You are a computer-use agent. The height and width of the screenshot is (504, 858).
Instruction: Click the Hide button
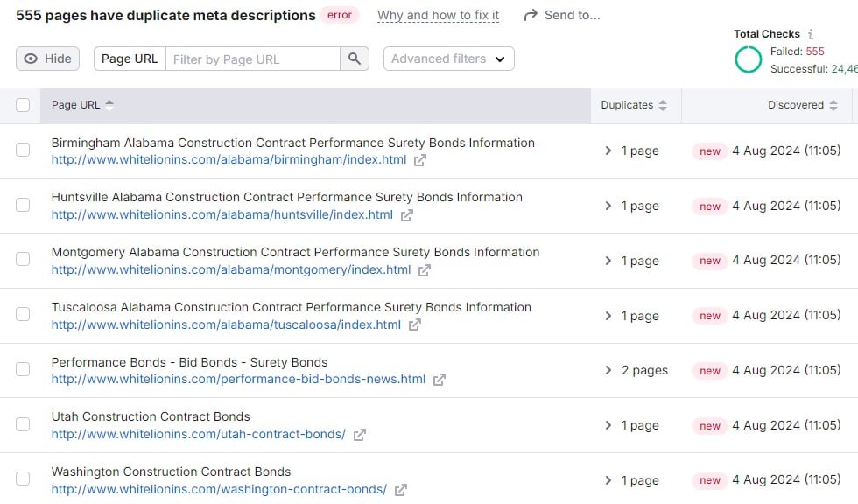pos(47,59)
